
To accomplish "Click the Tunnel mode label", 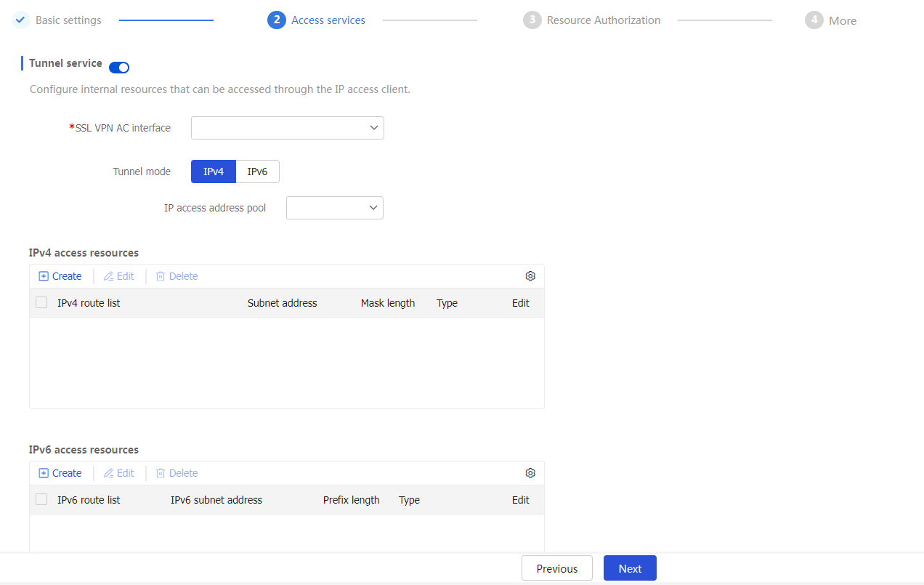I will tap(142, 172).
